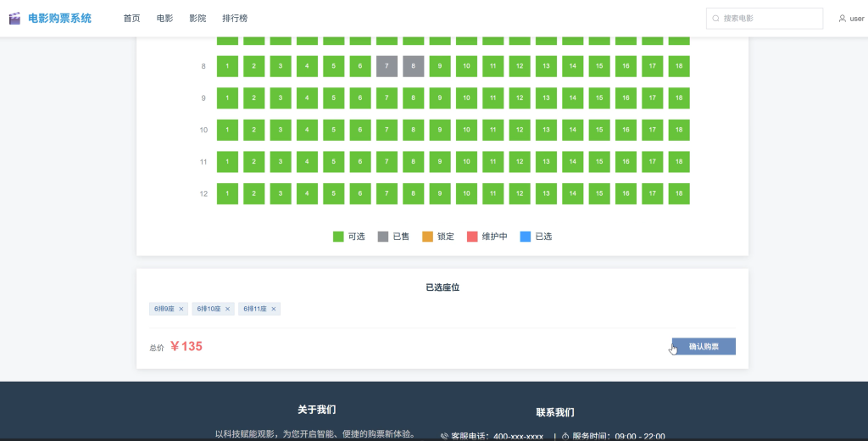Select row 10 seat 8
Screen dimensions: 868x441
click(x=414, y=131)
